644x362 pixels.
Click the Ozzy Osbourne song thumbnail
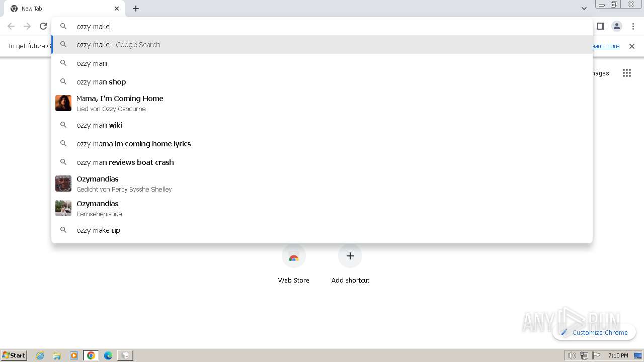(x=63, y=103)
